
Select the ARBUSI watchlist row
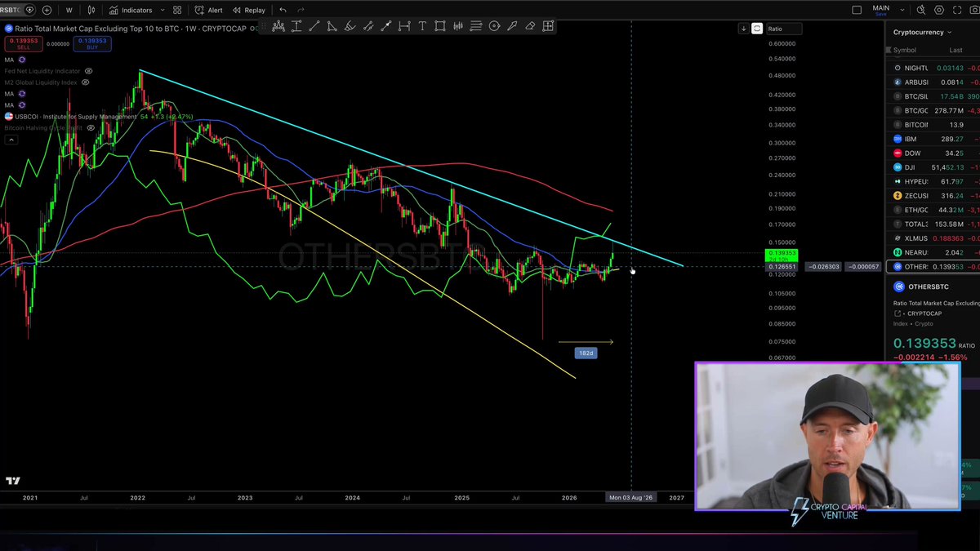click(933, 82)
